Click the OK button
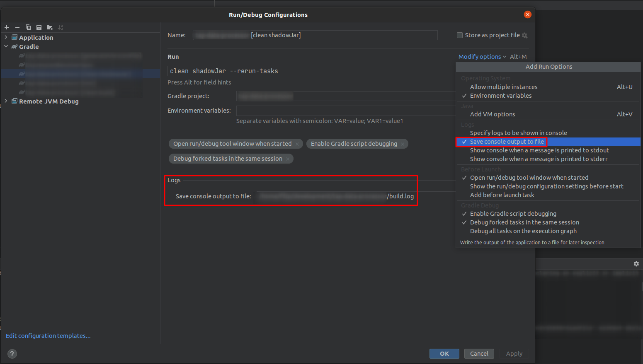 (x=444, y=354)
